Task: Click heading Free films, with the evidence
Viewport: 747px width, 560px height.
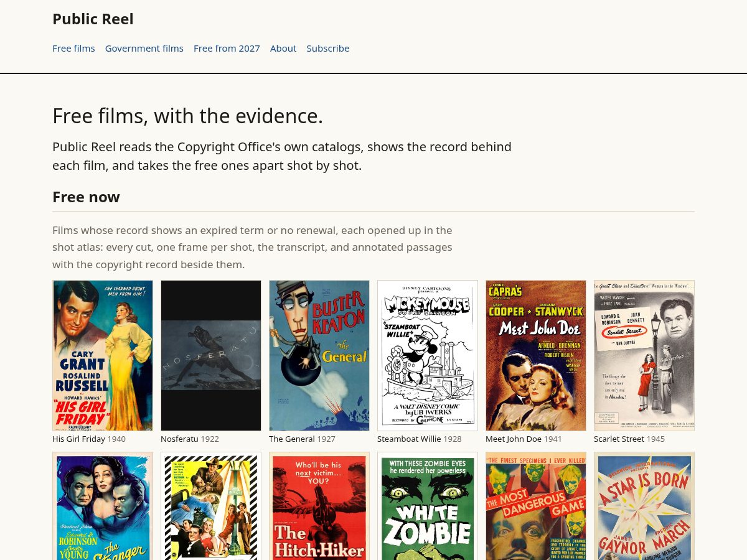Action: click(188, 116)
